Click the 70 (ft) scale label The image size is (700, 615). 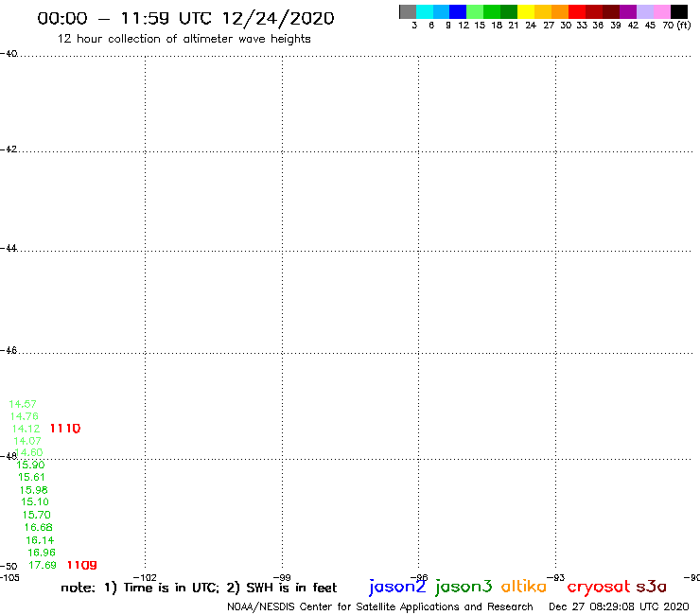(676, 26)
